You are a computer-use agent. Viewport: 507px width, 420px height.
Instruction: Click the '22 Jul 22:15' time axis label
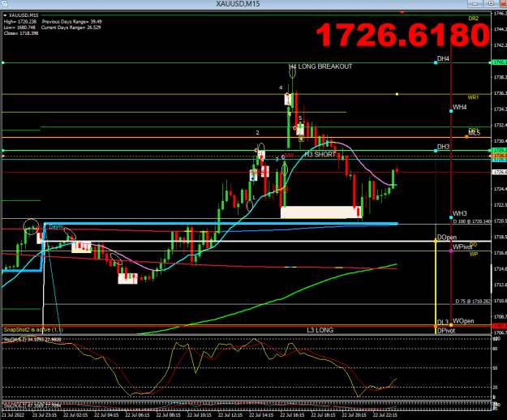[385, 415]
